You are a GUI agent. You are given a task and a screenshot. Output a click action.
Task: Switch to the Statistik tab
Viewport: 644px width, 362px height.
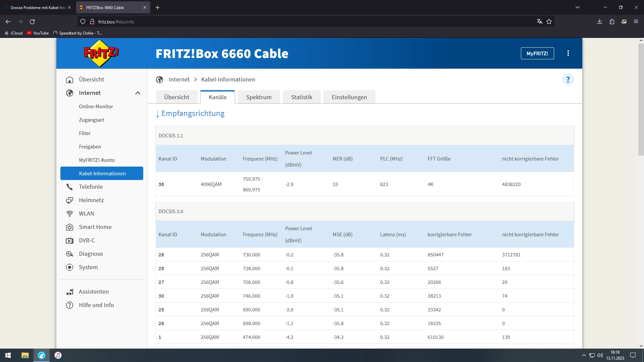click(x=301, y=97)
